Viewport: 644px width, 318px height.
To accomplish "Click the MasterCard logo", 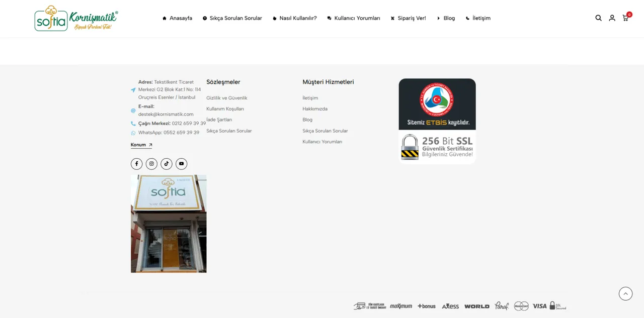I will (x=521, y=306).
